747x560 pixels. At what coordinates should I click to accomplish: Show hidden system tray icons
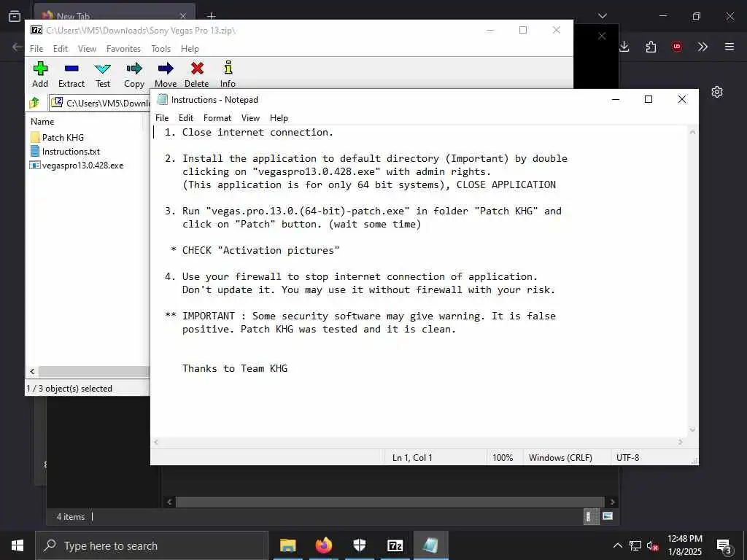(x=617, y=545)
